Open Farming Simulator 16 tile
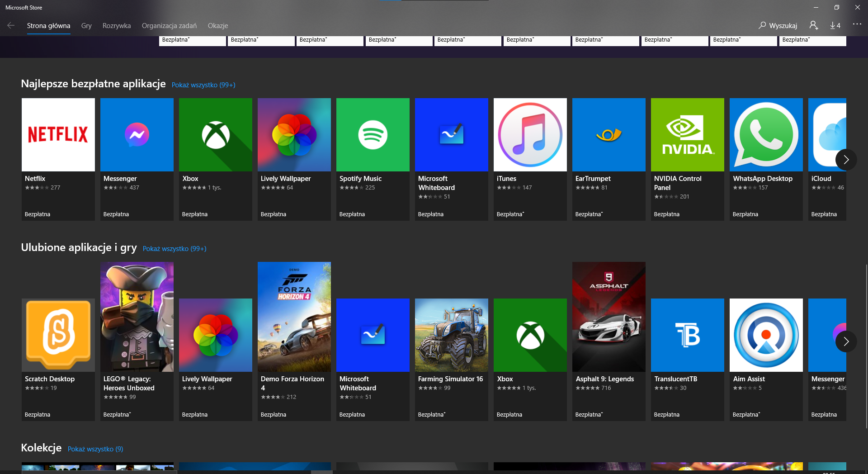 (452, 360)
